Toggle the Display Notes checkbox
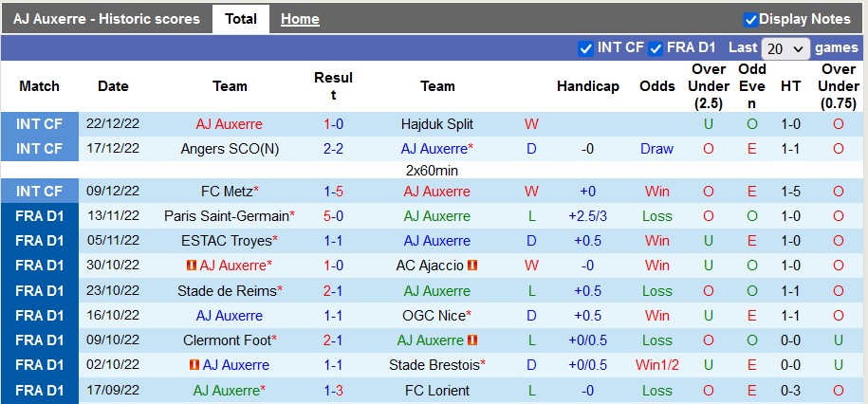Screen dimensions: 868x404 pyautogui.click(x=750, y=19)
